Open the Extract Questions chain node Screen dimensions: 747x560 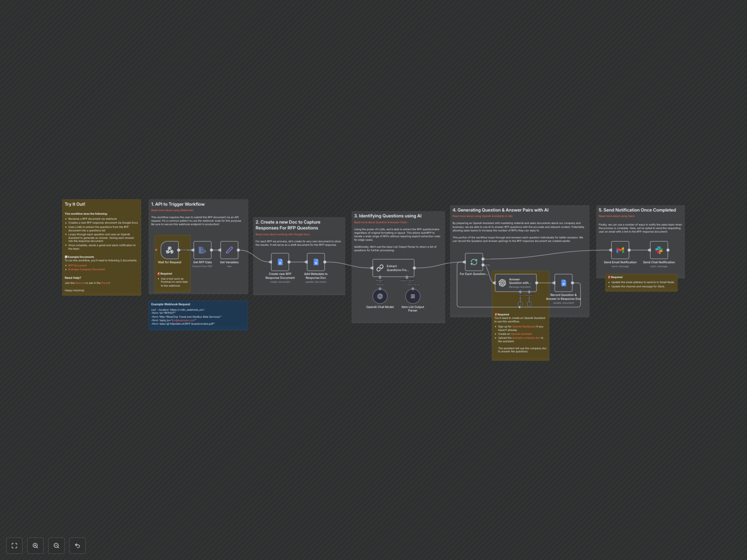pos(393,268)
